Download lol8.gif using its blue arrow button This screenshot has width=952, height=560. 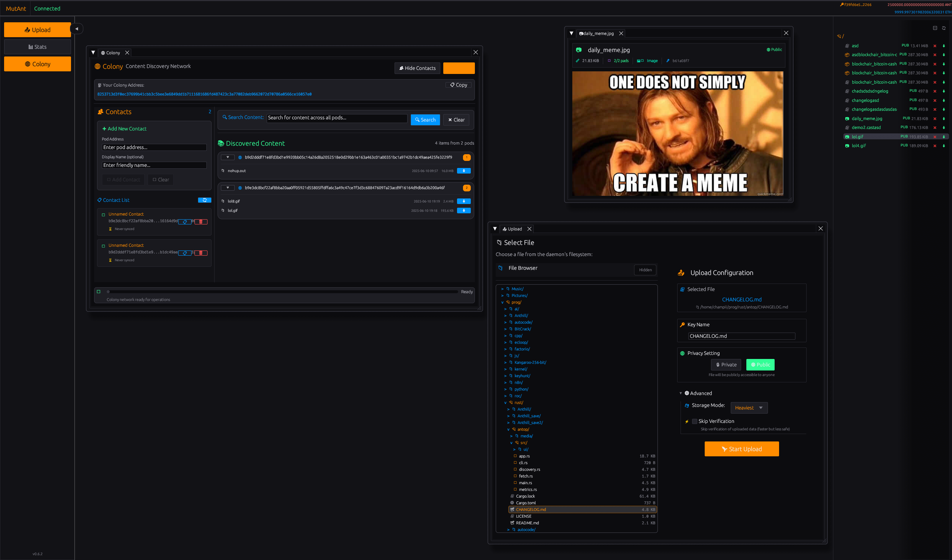(x=463, y=201)
